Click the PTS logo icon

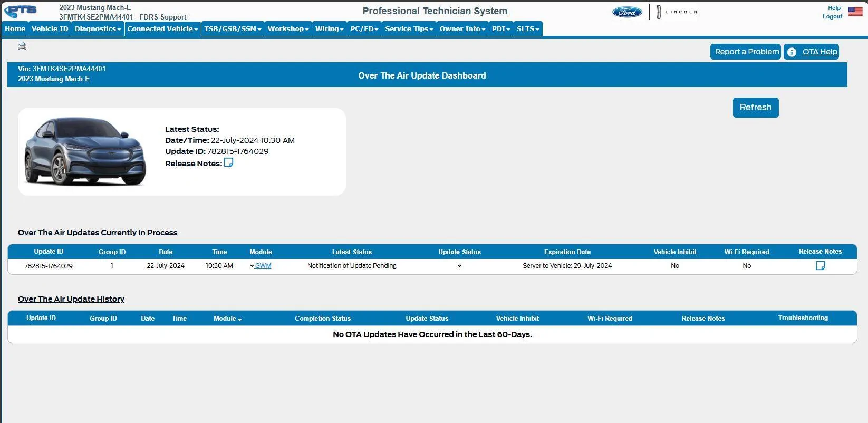[x=21, y=11]
